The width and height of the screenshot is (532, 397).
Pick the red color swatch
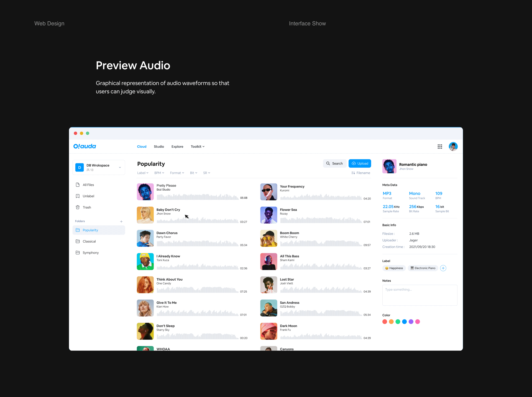385,322
